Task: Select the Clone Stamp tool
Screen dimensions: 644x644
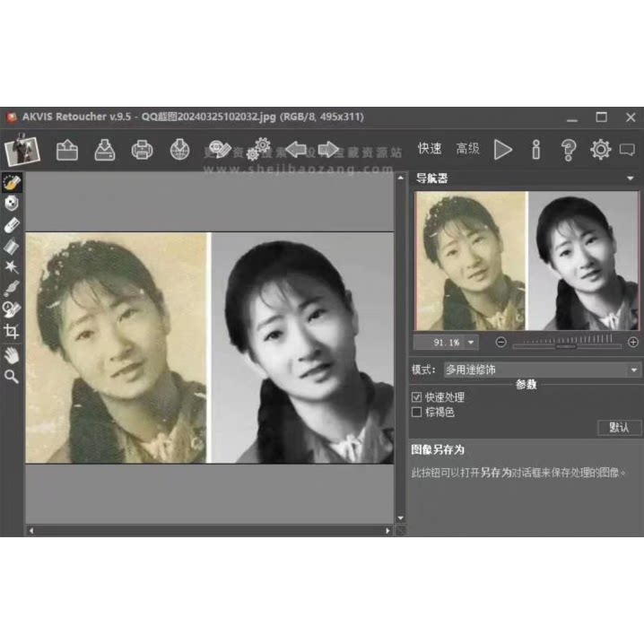Action: tap(12, 309)
